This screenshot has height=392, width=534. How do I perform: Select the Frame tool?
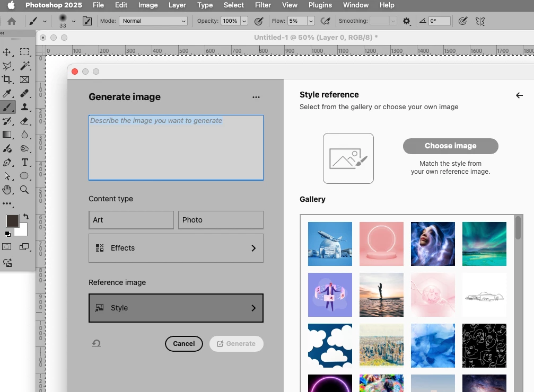24,79
